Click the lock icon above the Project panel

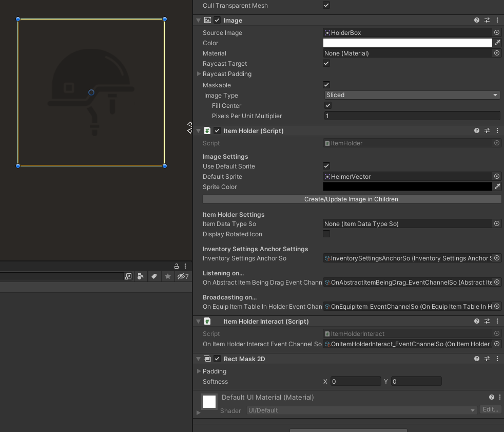[x=177, y=266]
